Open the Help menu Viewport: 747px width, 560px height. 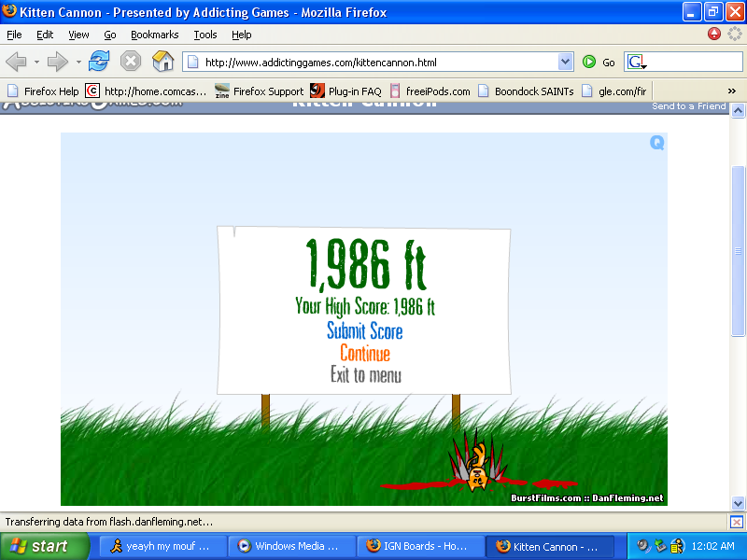click(242, 35)
